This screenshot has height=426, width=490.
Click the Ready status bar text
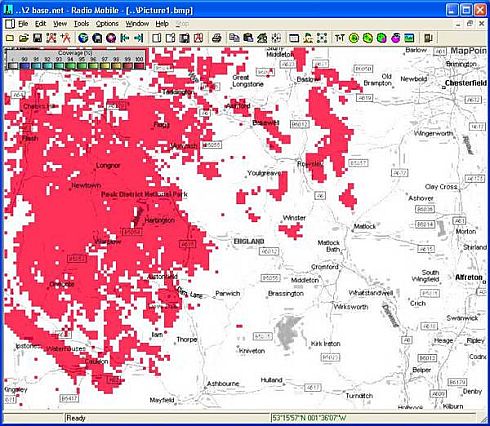pyautogui.click(x=76, y=418)
